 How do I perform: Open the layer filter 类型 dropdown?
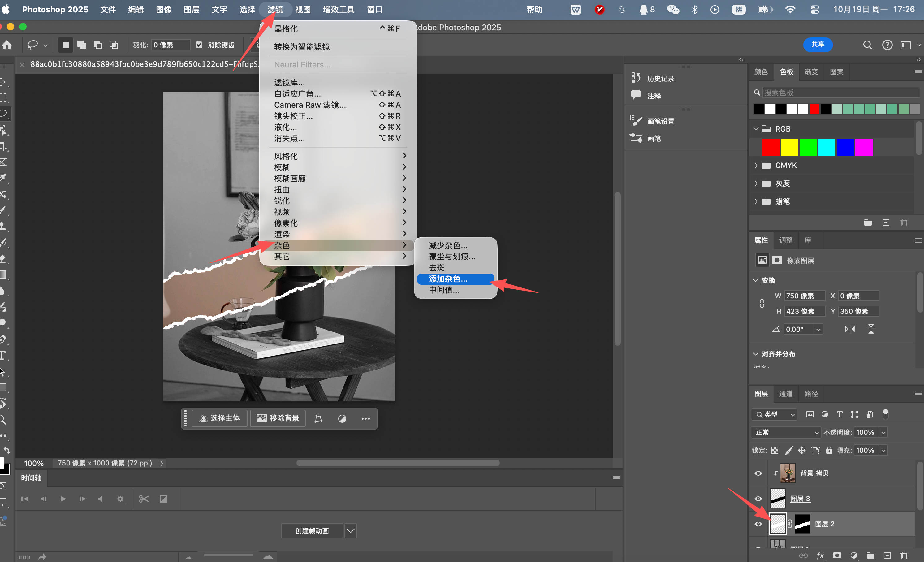click(x=774, y=414)
